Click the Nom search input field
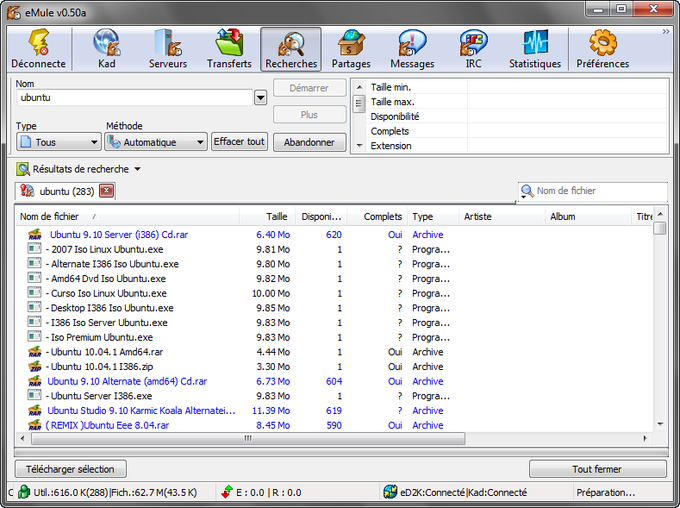The height and width of the screenshot is (508, 680). [x=134, y=98]
